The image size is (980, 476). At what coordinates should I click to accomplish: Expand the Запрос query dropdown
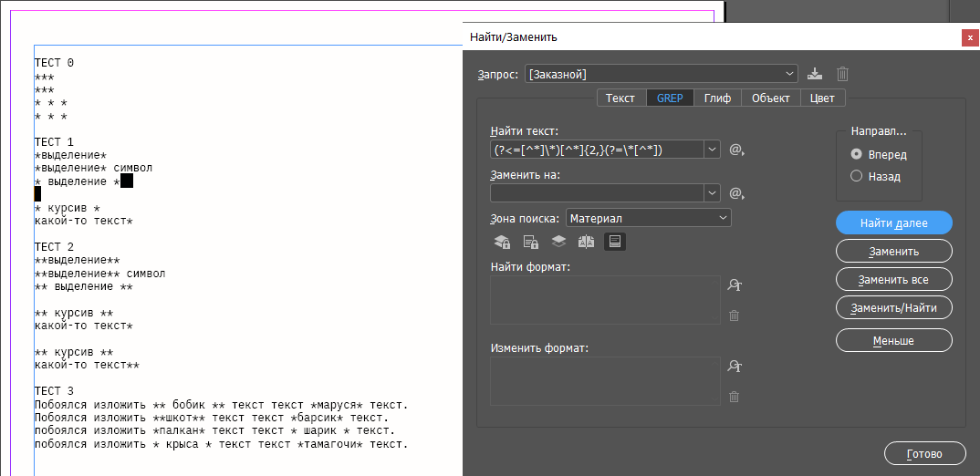(x=789, y=74)
